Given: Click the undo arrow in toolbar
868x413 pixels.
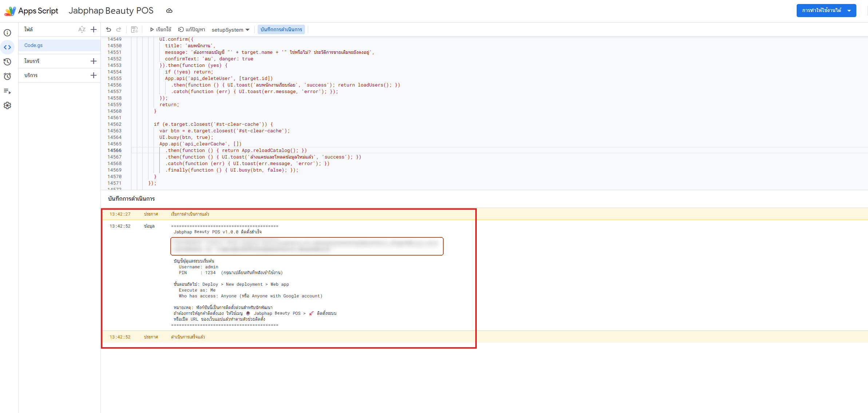Looking at the screenshot, I should [x=108, y=29].
